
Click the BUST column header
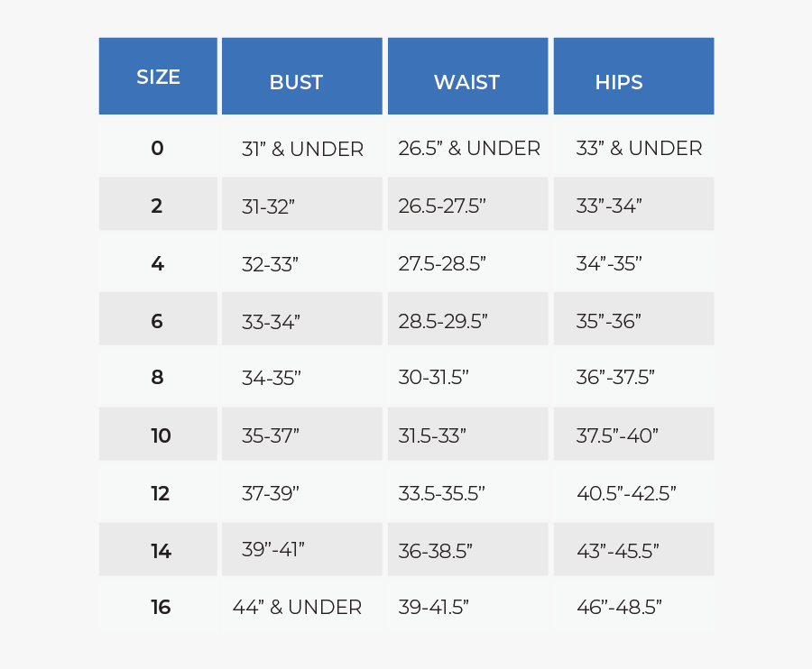pyautogui.click(x=296, y=82)
